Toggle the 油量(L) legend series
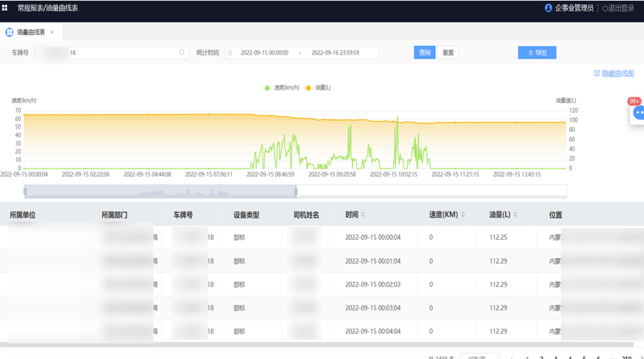644x359 pixels. click(x=318, y=87)
